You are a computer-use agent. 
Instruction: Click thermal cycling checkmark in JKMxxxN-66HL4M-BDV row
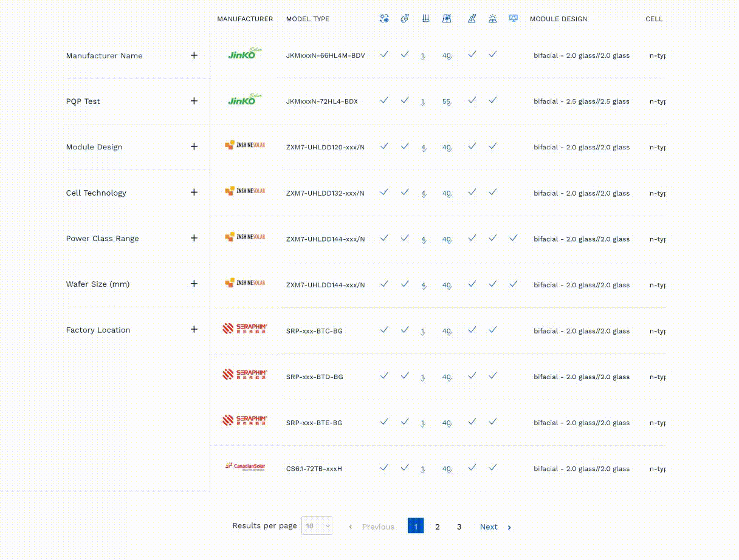pos(384,54)
